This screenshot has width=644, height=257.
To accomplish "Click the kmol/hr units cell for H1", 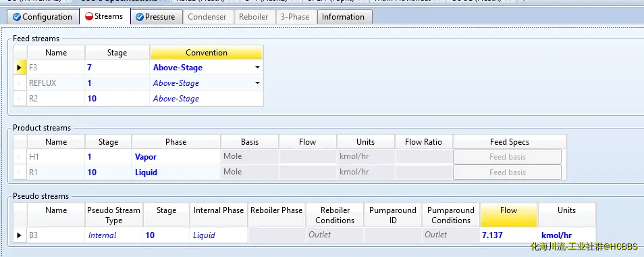I will click(365, 157).
